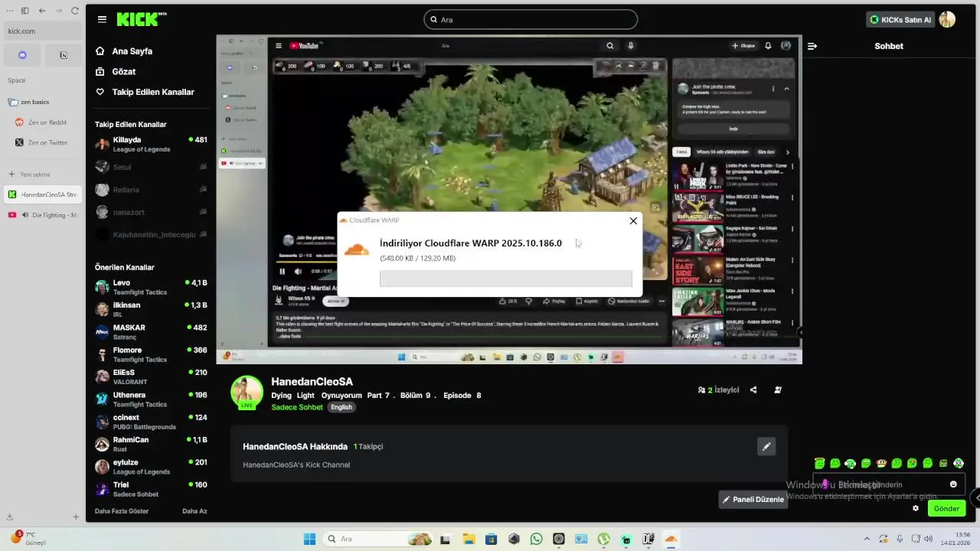
Task: Open recommended channel Uthenera
Action: (151, 399)
